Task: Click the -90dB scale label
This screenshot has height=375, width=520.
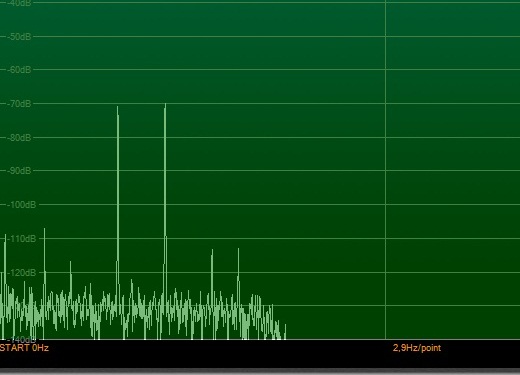Action: [20, 171]
